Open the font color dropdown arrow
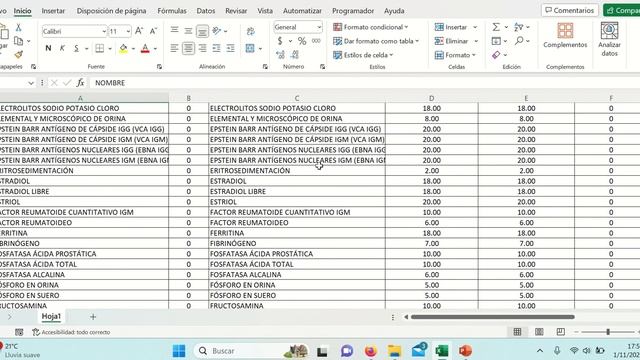Image resolution: width=640 pixels, height=360 pixels. point(156,49)
